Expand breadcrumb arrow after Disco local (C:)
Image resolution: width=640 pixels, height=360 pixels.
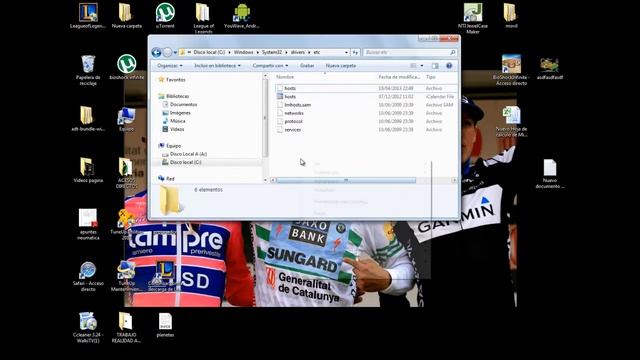pos(229,52)
